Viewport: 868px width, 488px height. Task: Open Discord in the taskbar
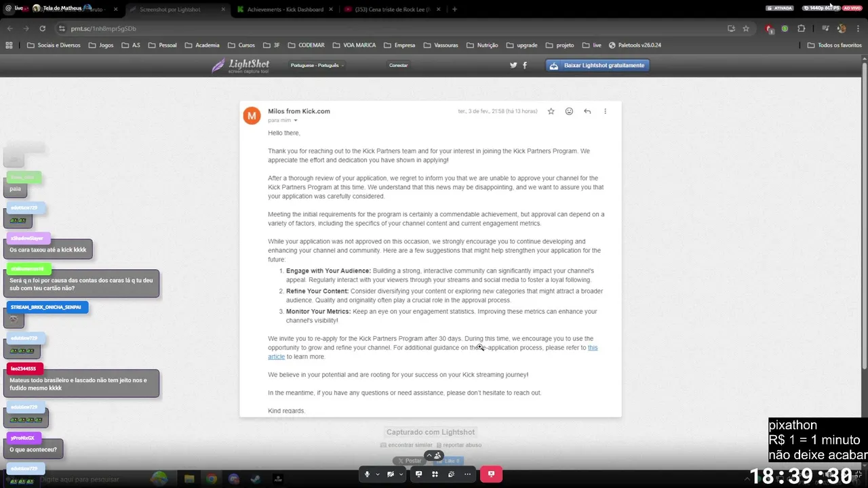click(x=234, y=479)
